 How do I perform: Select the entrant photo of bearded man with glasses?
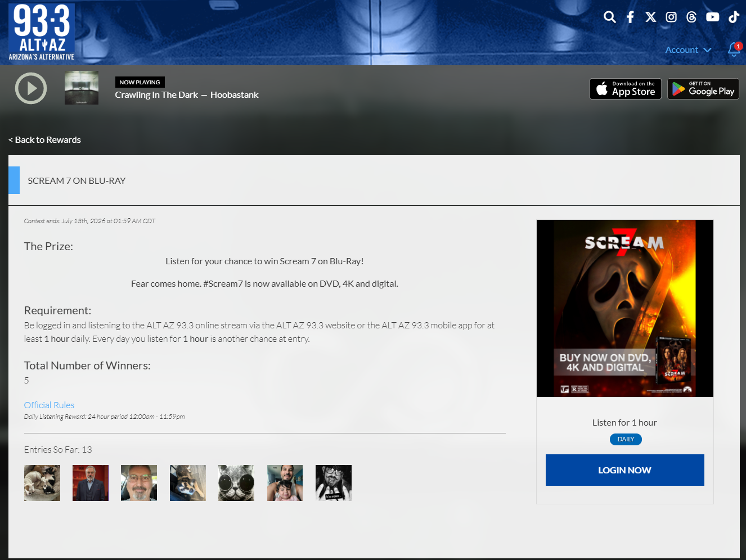[139, 483]
